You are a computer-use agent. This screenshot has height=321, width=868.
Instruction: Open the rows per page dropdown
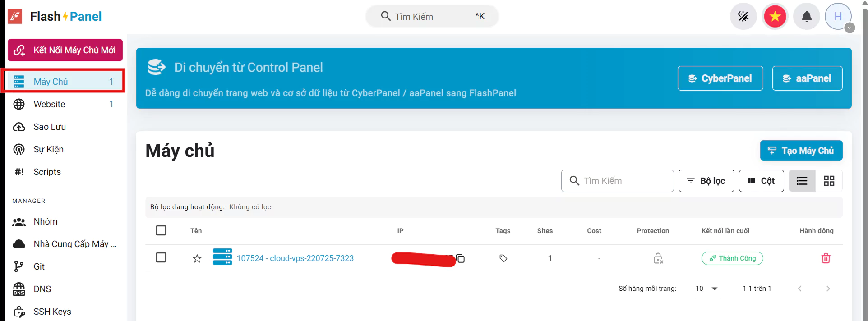pos(707,289)
